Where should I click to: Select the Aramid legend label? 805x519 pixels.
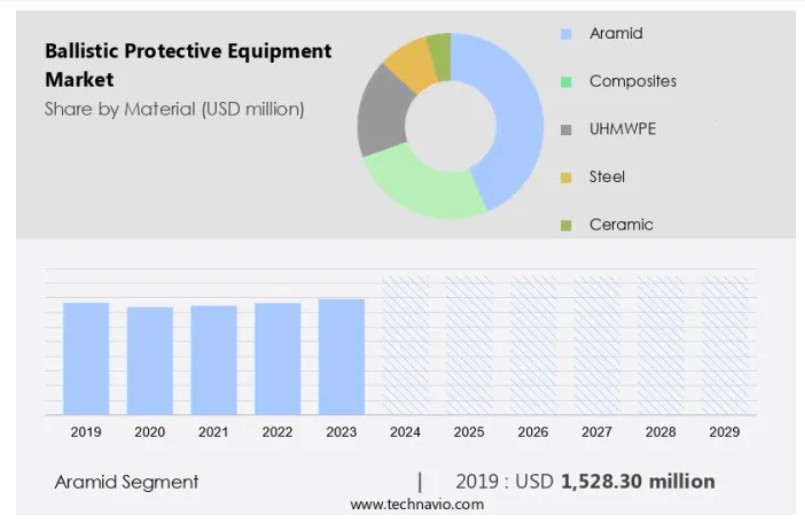[x=615, y=34]
